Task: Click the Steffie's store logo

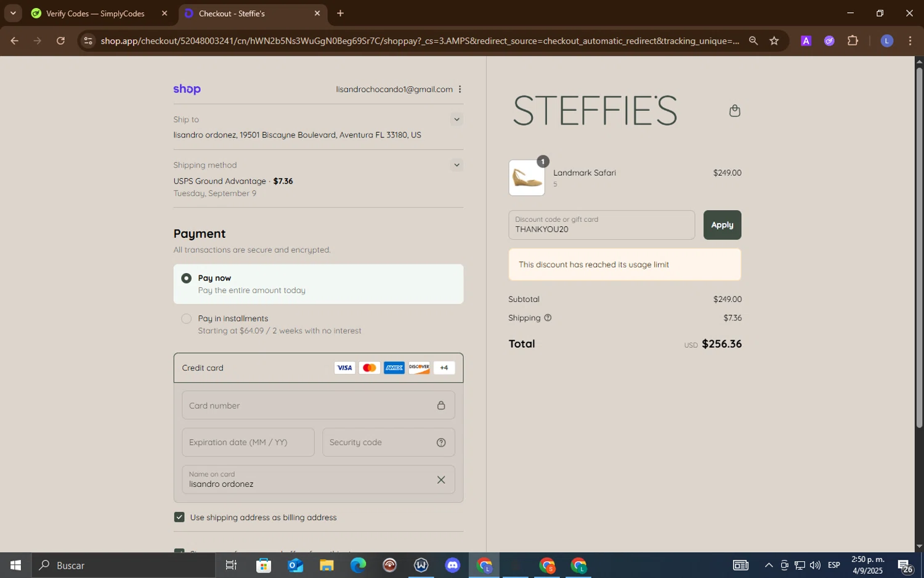Action: [x=594, y=110]
